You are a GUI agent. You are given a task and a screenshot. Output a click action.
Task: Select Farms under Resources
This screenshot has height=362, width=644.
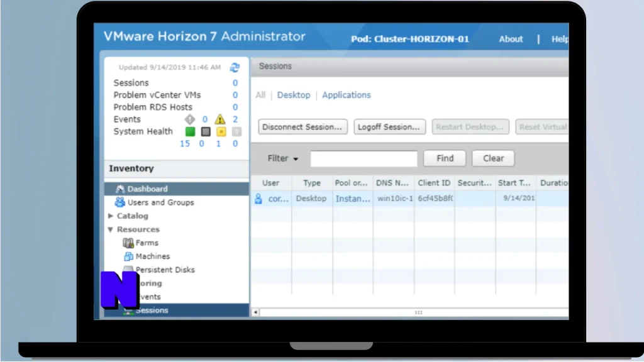pos(147,243)
